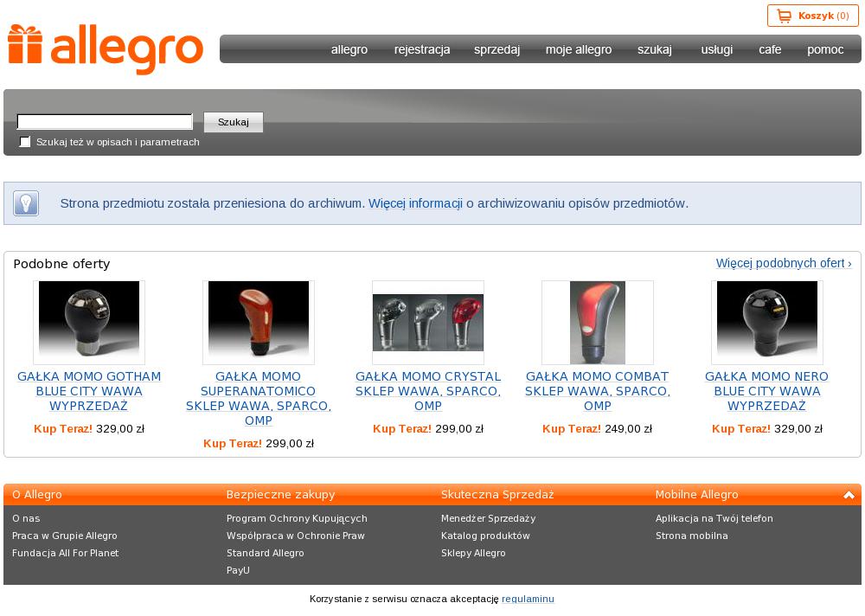Open Współpraca w Ochronie Praw link

tap(296, 536)
